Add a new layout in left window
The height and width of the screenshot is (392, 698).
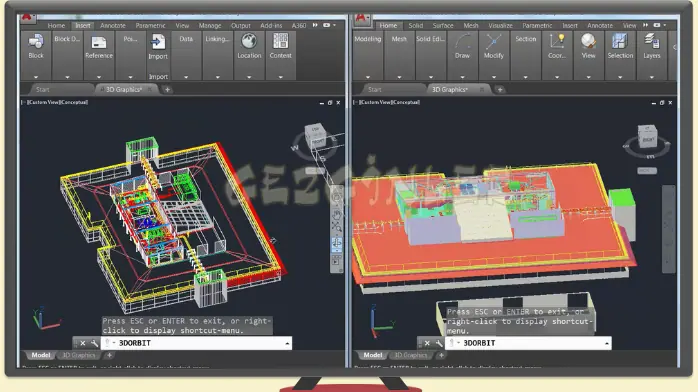pyautogui.click(x=109, y=355)
